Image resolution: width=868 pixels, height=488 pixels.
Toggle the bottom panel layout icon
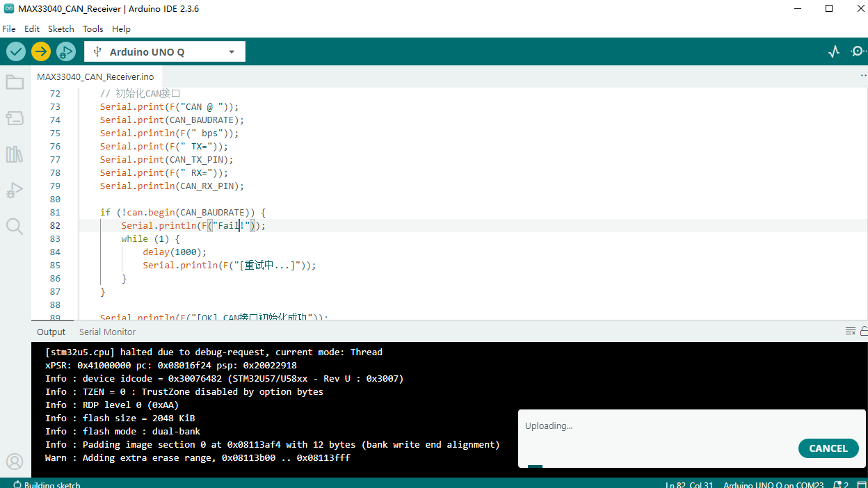click(x=861, y=485)
